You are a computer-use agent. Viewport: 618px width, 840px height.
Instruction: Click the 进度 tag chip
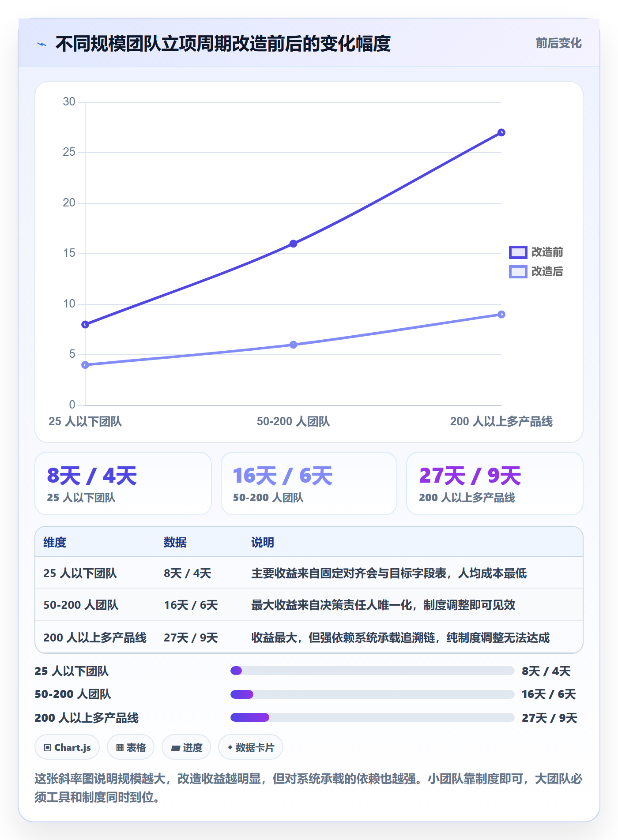[186, 747]
